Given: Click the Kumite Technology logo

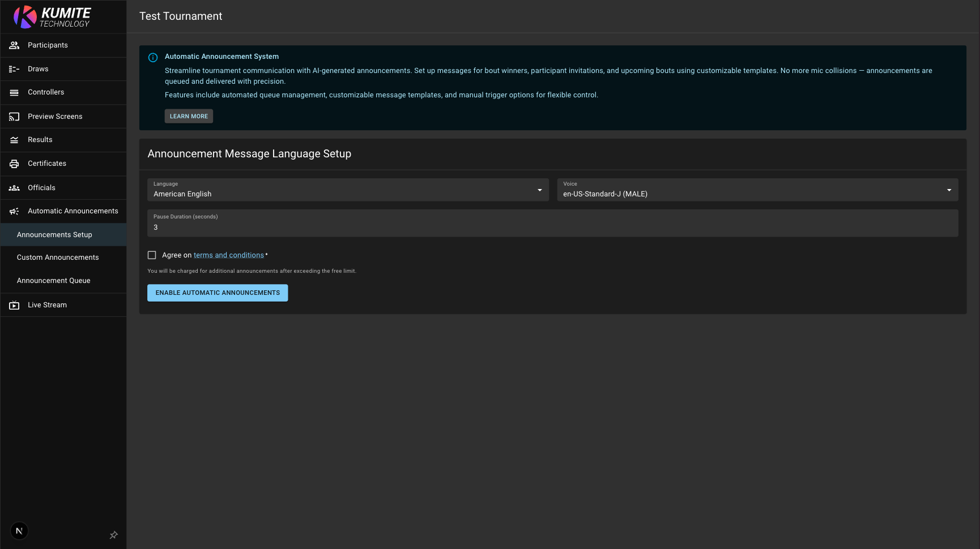Looking at the screenshot, I should pyautogui.click(x=52, y=17).
